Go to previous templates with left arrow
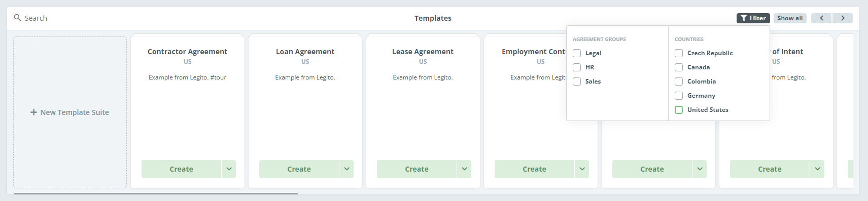Screen dimensions: 868x201 (x=821, y=18)
